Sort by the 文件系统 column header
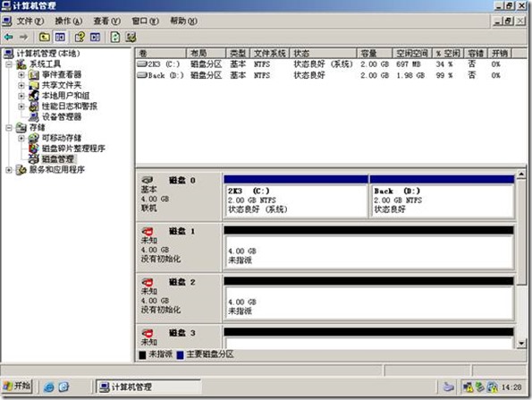The image size is (532, 400). pyautogui.click(x=270, y=54)
